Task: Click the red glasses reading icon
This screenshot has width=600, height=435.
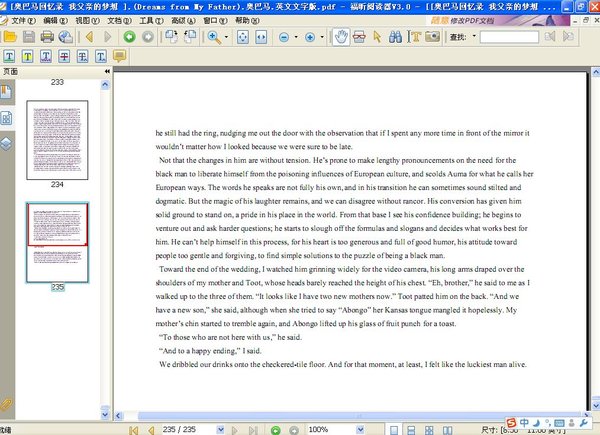Action: 359,37
